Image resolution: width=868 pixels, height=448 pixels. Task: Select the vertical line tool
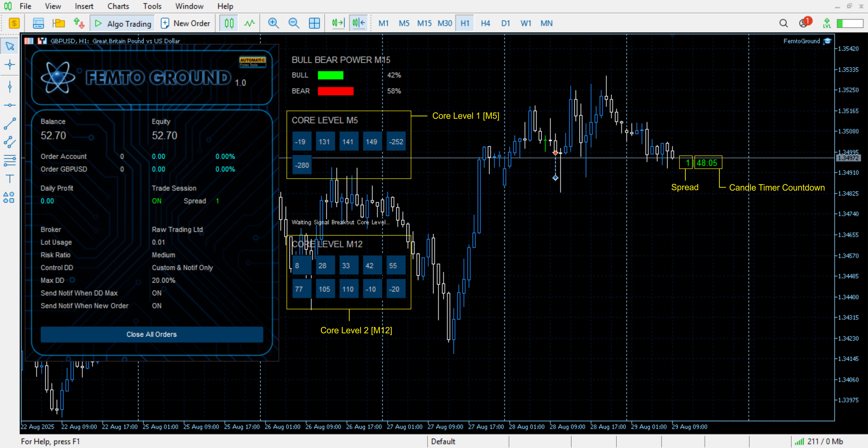click(x=10, y=87)
